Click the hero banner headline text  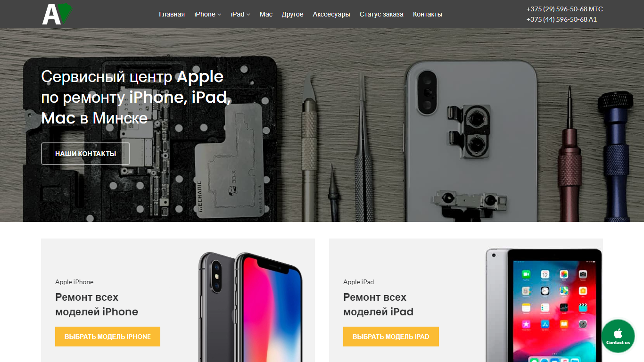tap(136, 97)
